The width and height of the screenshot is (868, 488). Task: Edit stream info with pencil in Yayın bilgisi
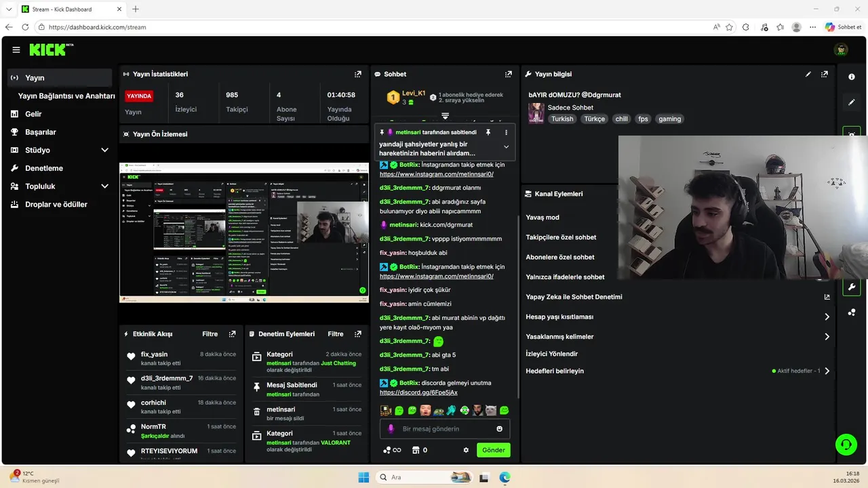pos(808,74)
